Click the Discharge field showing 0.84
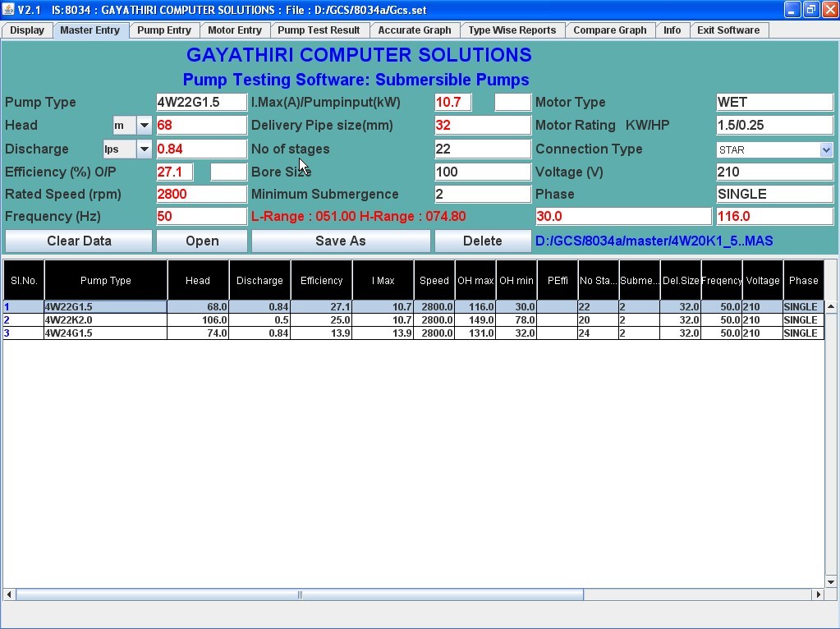The height and width of the screenshot is (629, 840). tap(201, 149)
